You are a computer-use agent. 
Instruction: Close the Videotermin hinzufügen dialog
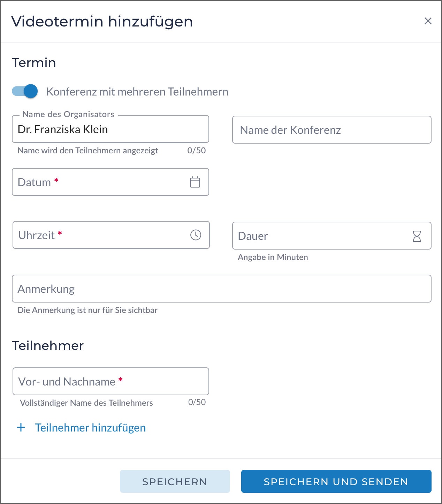428,21
